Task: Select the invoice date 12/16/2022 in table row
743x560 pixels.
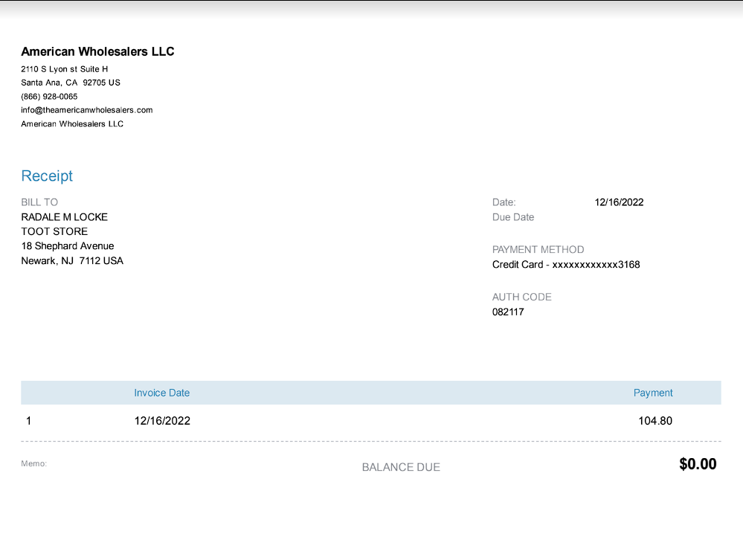Action: pos(162,421)
